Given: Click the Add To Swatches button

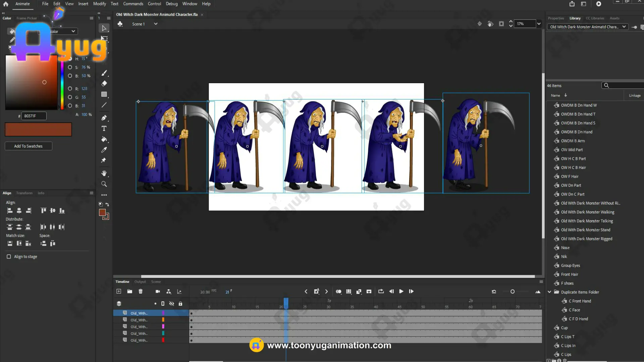Looking at the screenshot, I should pos(28,146).
